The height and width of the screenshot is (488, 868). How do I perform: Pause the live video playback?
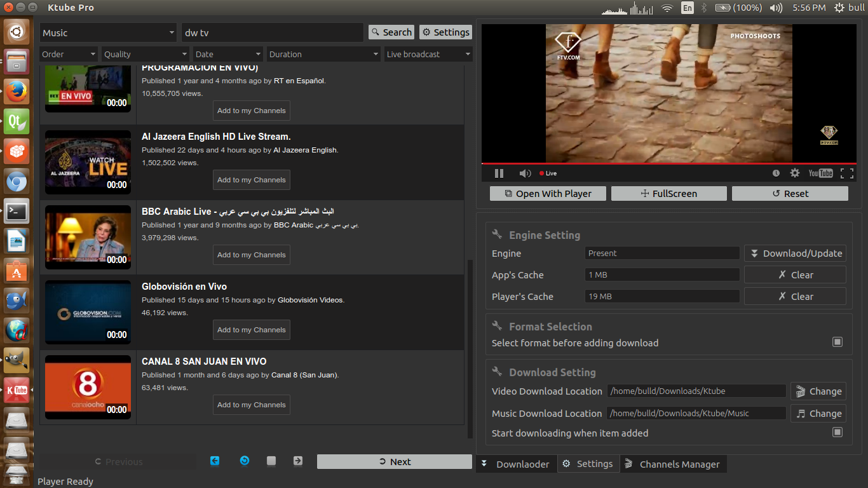click(x=499, y=173)
